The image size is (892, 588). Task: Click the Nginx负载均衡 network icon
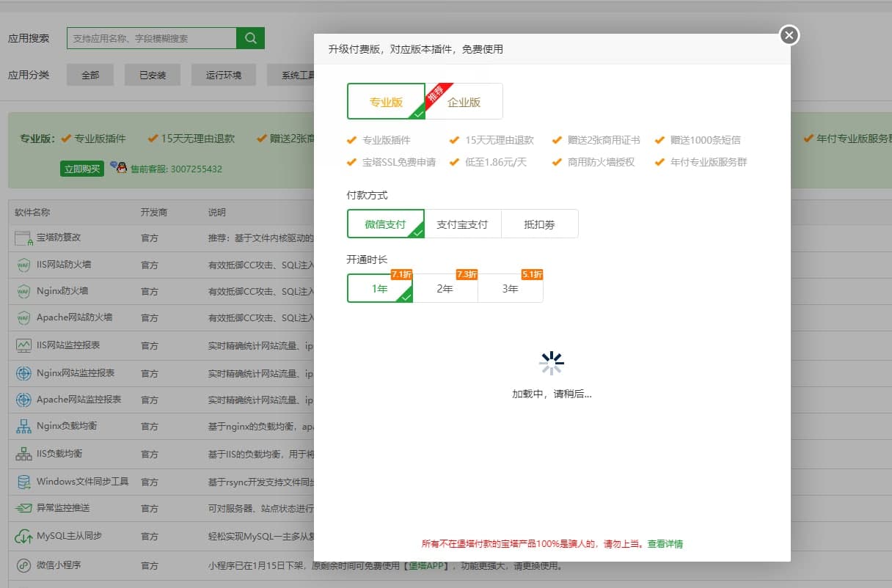point(23,426)
